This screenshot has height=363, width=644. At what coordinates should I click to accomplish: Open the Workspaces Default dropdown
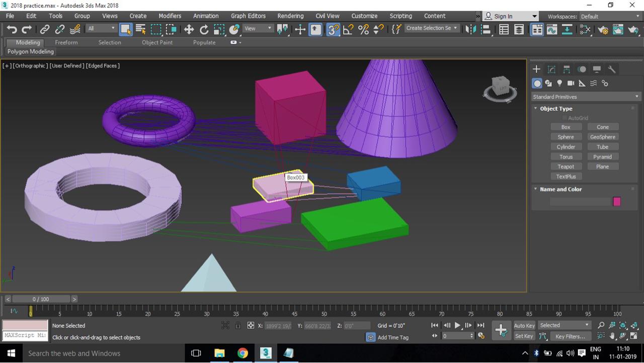[x=609, y=16]
